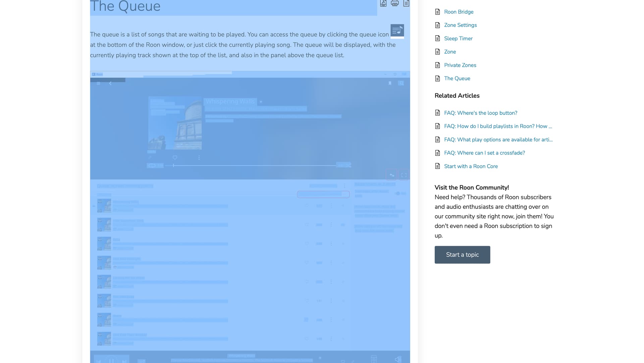Go to the Zone article

tap(450, 52)
